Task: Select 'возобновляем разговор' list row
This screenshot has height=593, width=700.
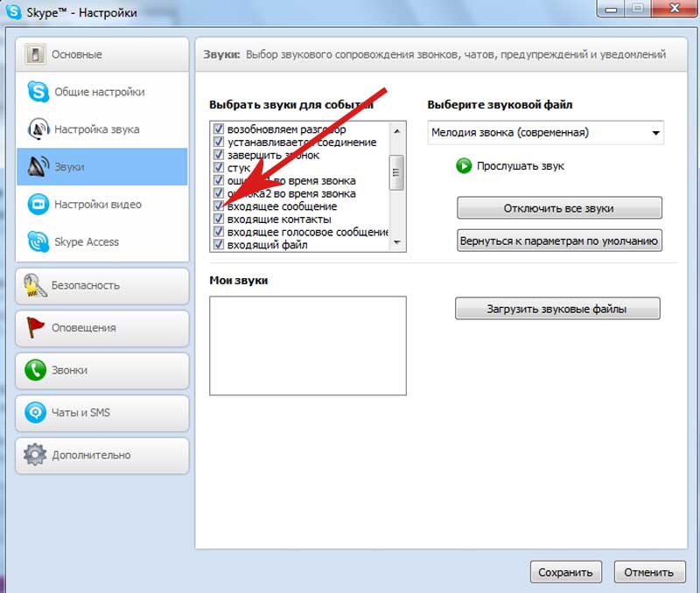Action: (300, 129)
